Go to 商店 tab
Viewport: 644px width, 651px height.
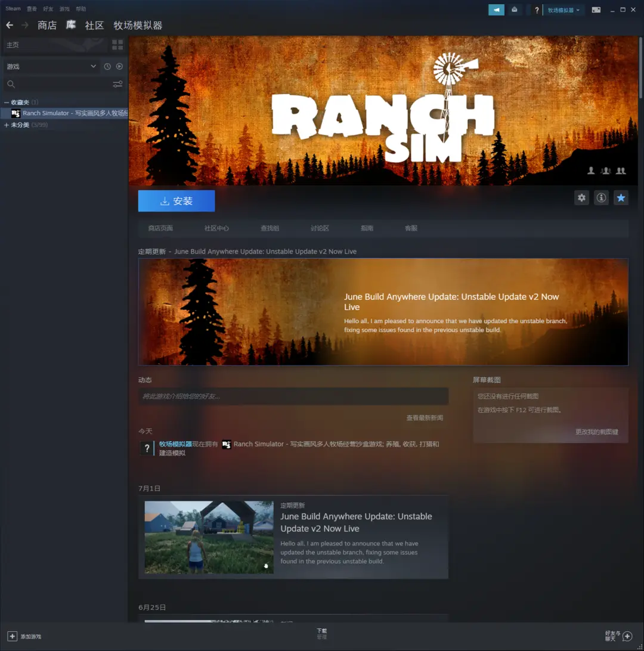(x=47, y=25)
